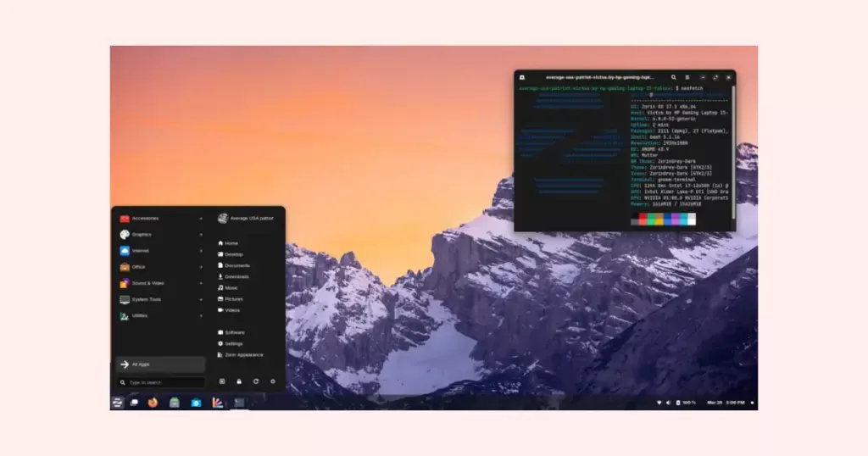Expand the Graphics category arrow
Screen dimensions: 868x456
tap(201, 235)
